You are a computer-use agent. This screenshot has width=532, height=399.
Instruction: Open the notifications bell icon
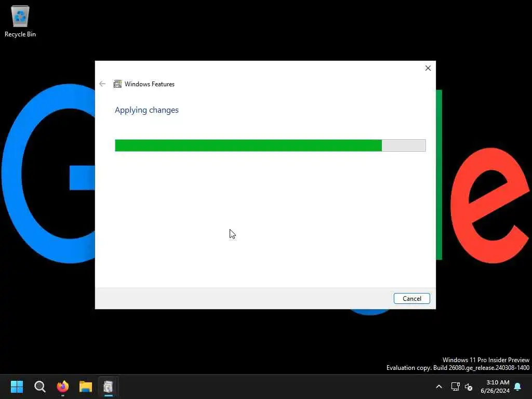tap(518, 387)
